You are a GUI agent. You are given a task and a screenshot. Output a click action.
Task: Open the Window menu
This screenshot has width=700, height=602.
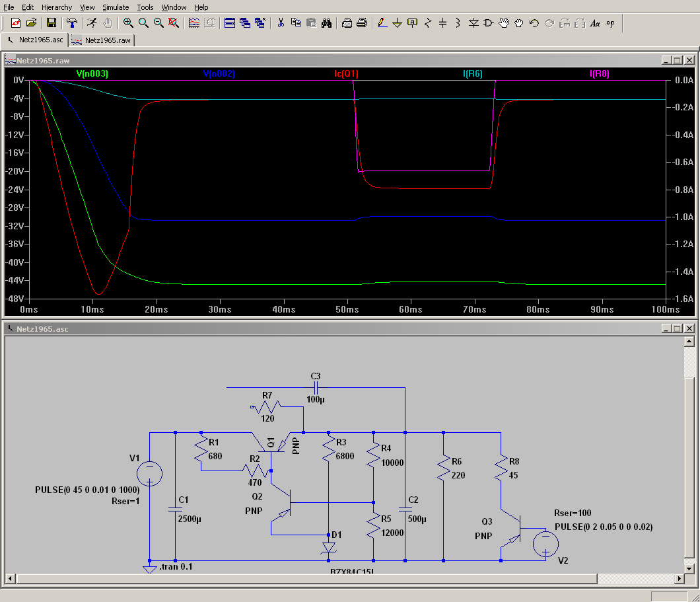click(x=174, y=7)
